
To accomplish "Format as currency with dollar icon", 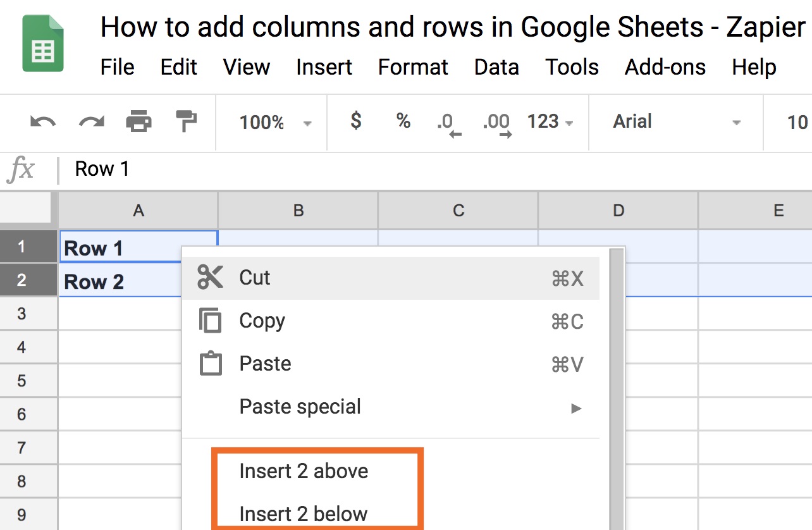I will pos(356,121).
